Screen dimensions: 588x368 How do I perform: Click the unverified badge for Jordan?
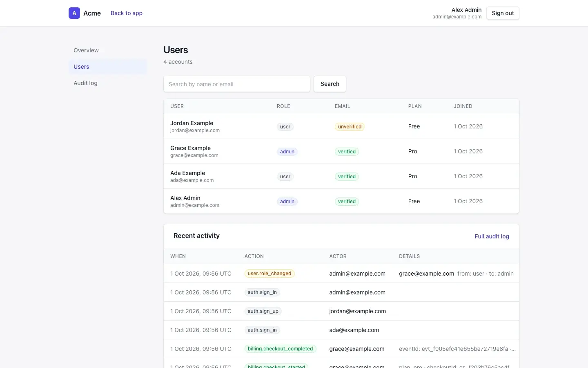point(350,127)
